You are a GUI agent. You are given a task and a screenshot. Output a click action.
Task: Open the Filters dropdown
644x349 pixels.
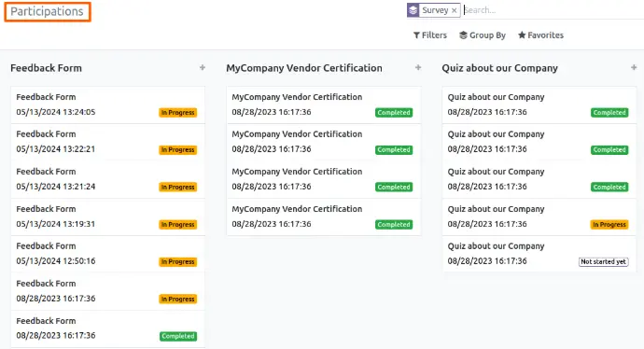click(430, 35)
